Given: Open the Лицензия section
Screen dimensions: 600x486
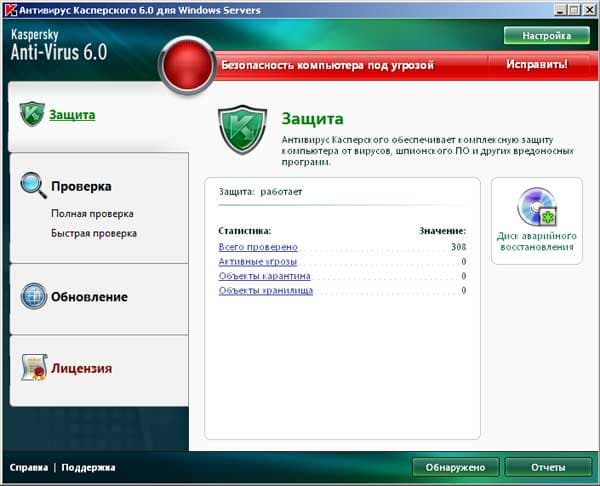Looking at the screenshot, I should (82, 368).
